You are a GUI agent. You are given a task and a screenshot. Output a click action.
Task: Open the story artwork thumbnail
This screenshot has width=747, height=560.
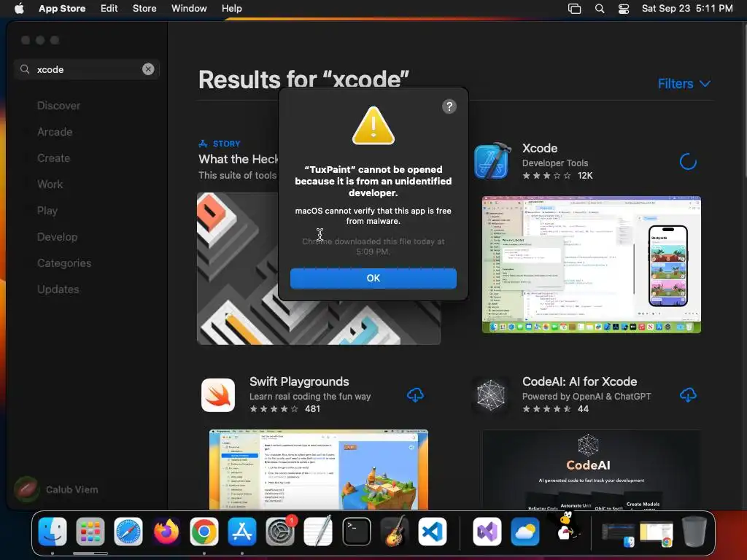tap(319, 268)
